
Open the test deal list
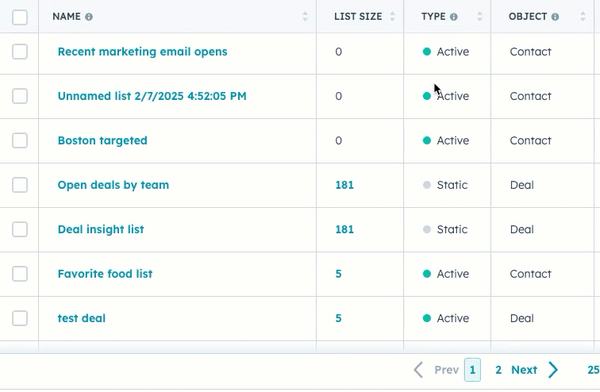point(82,318)
